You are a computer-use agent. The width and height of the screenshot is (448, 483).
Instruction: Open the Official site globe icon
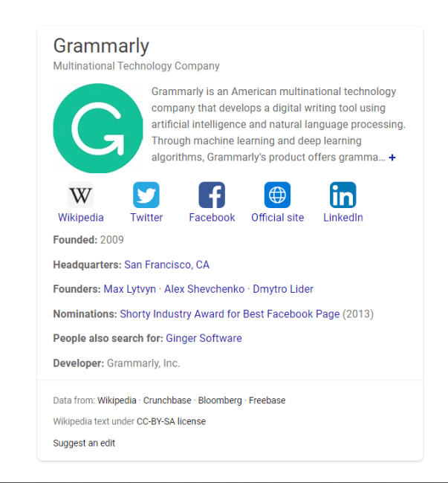277,195
